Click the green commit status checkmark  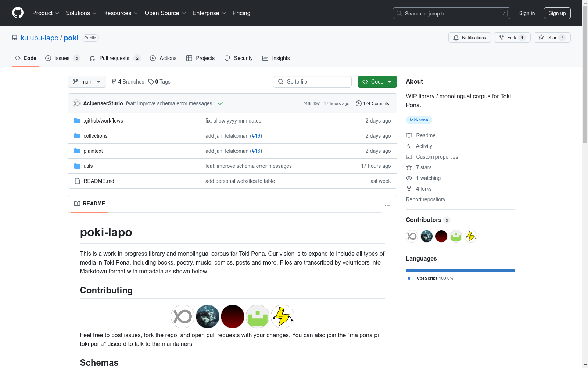click(220, 103)
